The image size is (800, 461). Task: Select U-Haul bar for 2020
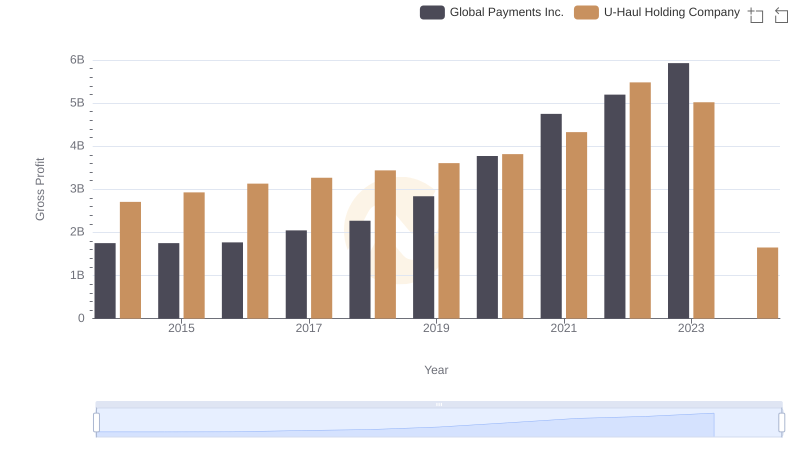513,237
